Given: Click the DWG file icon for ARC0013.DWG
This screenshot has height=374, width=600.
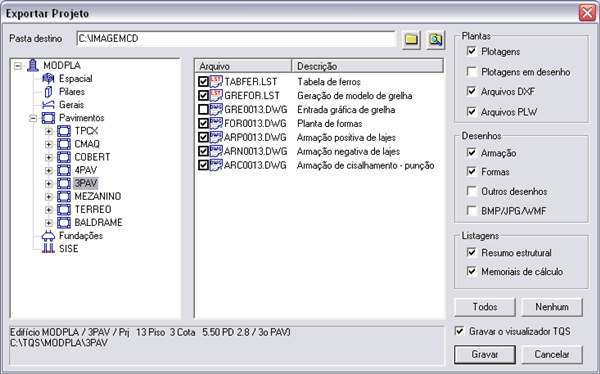Looking at the screenshot, I should click(x=216, y=165).
